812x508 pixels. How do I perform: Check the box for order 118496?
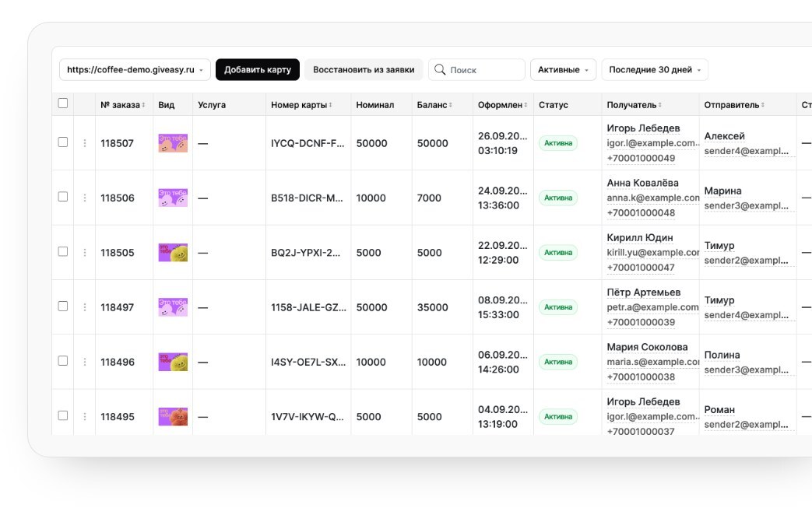pyautogui.click(x=62, y=360)
